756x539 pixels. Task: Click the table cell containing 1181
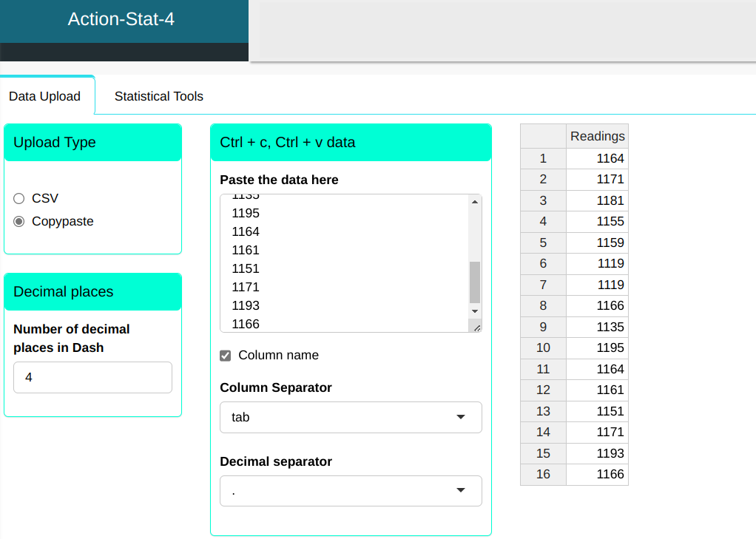tap(597, 200)
